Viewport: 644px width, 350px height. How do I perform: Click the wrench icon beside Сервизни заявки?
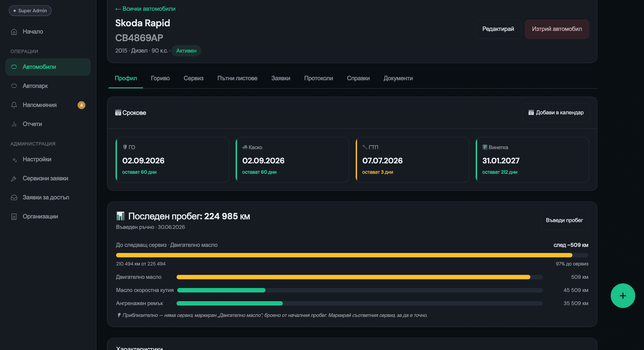(x=14, y=178)
